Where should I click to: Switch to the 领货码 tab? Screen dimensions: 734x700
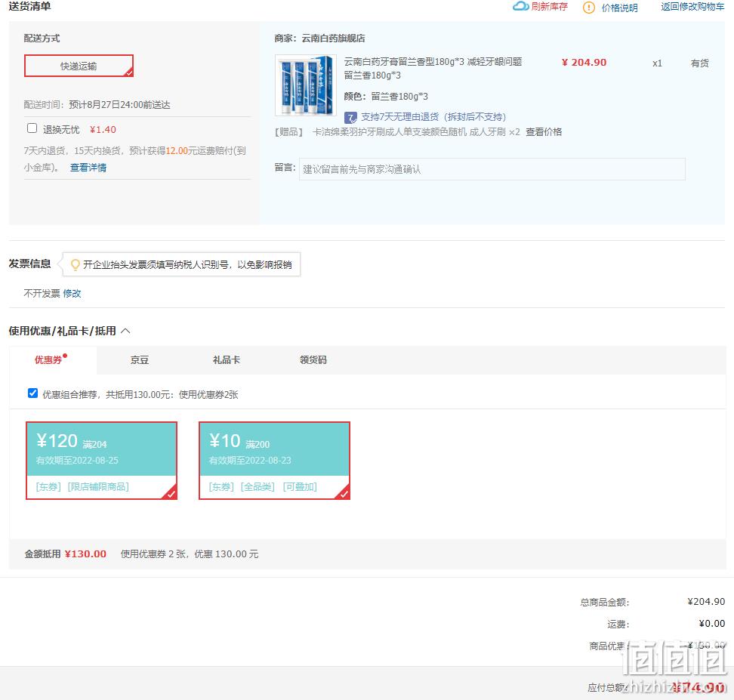pyautogui.click(x=313, y=360)
